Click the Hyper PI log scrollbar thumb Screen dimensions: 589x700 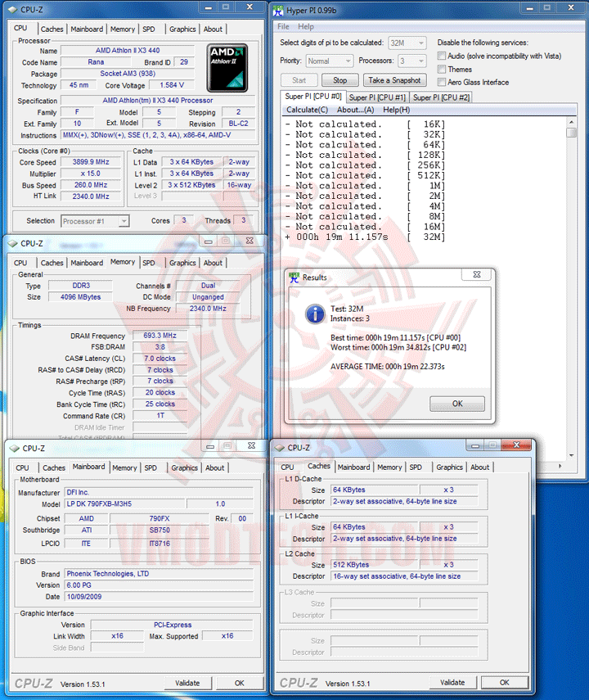[x=571, y=132]
